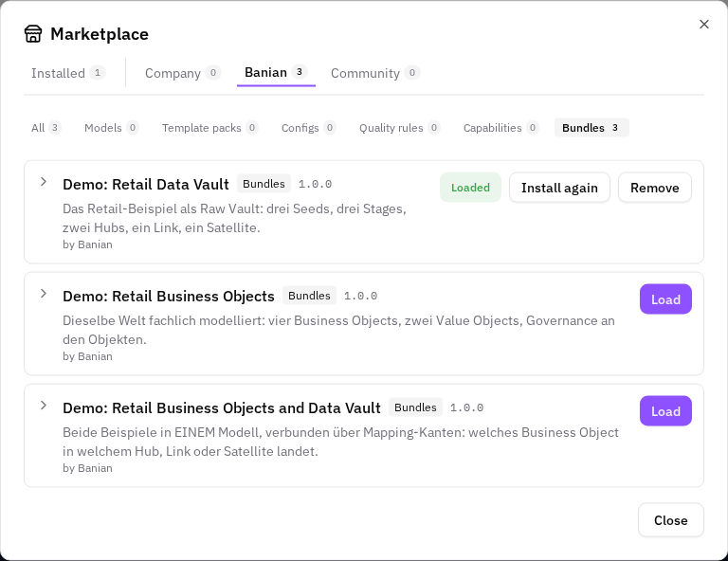Go to the Community tab
728x561 pixels.
pos(375,73)
